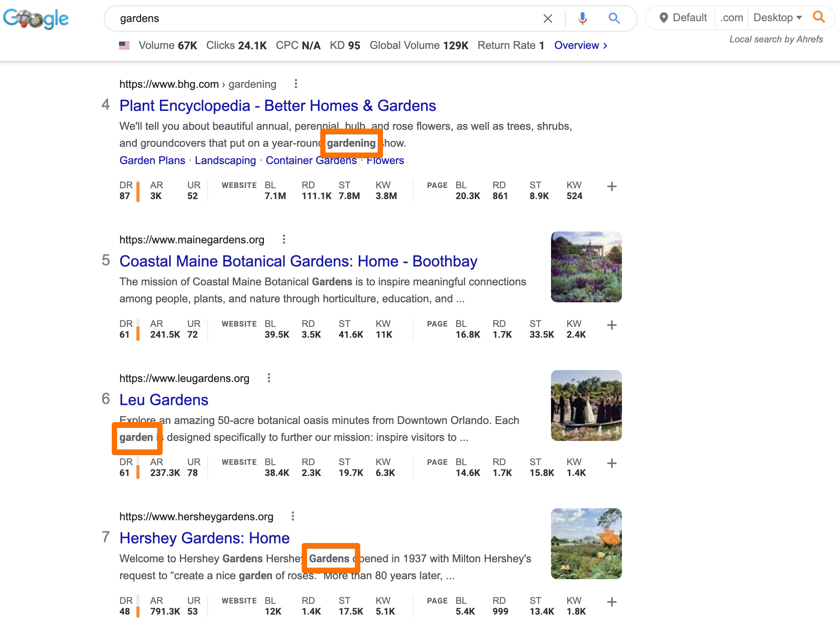Open the Leu Gardens result title

tap(164, 400)
